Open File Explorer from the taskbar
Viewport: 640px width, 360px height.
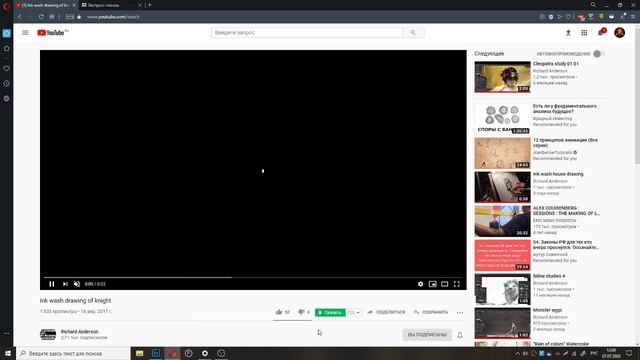(140, 353)
